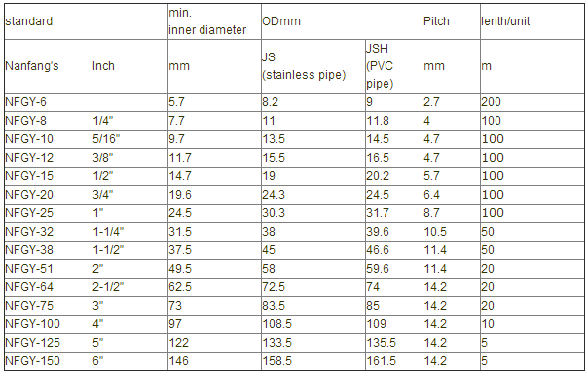Click the Inch subheader cell

(x=129, y=66)
